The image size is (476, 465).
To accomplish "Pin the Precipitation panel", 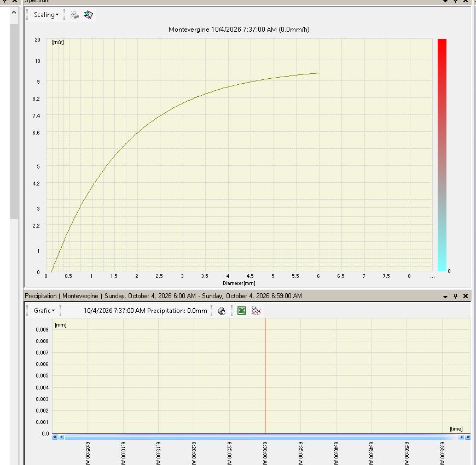I will (455, 296).
